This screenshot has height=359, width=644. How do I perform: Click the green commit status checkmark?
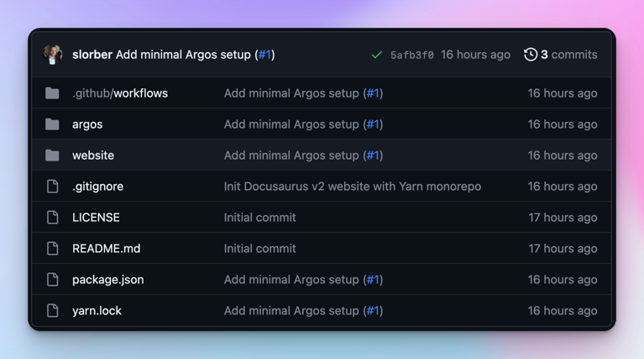click(x=376, y=55)
